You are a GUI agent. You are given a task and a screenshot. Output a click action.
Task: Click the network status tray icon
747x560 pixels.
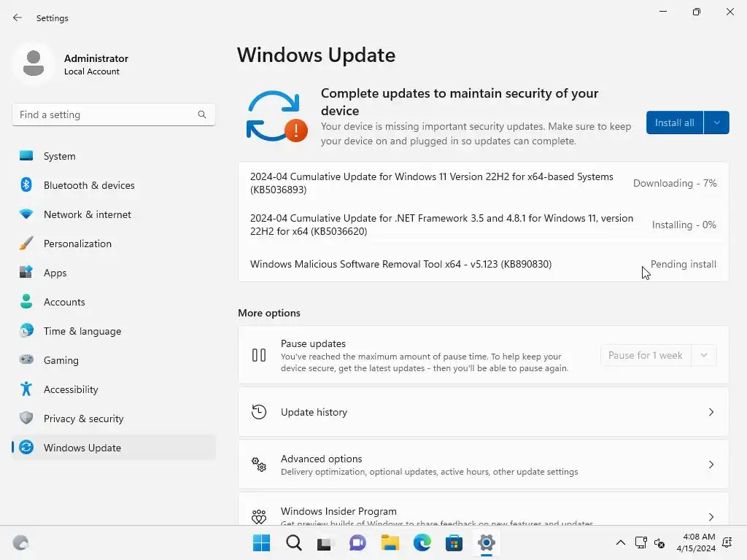click(x=640, y=542)
